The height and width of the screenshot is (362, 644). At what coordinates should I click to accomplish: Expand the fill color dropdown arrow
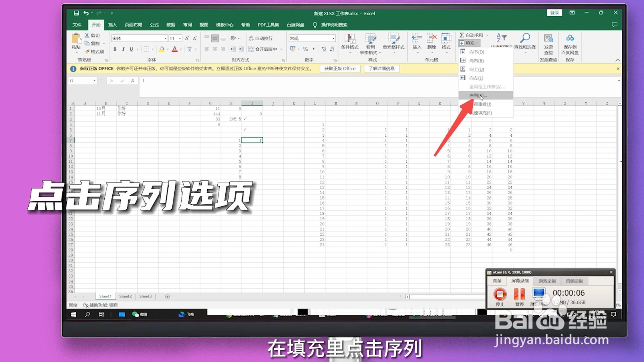(168, 49)
